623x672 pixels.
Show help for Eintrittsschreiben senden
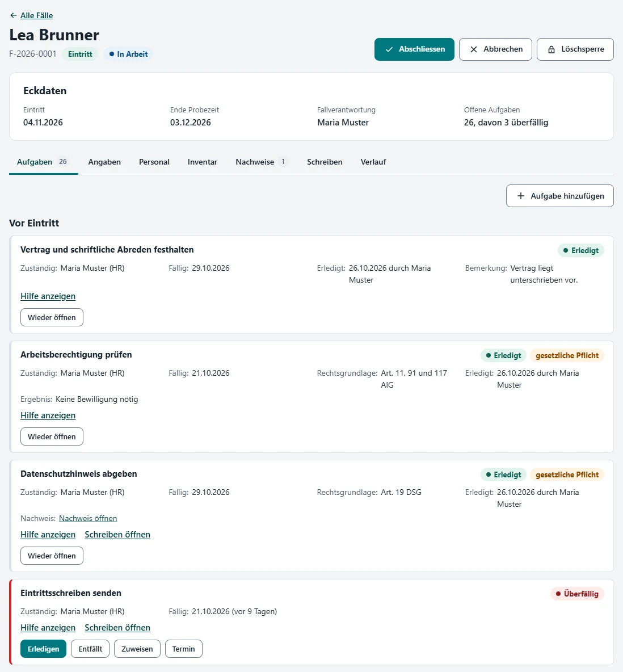(x=48, y=627)
